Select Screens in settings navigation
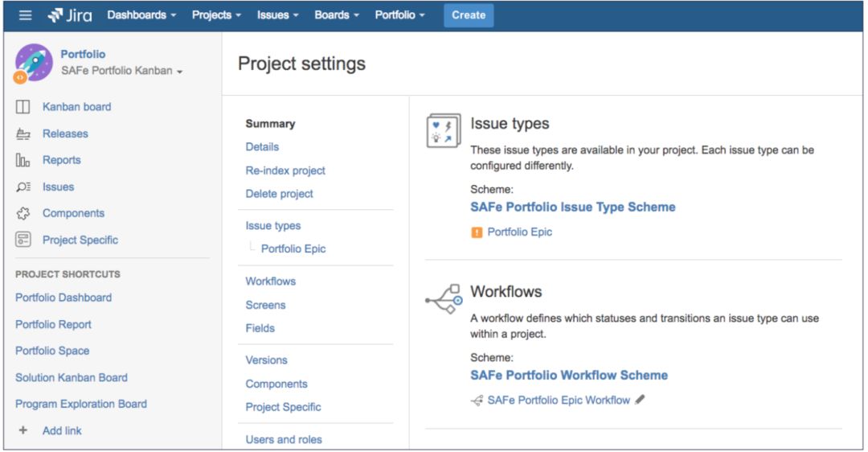The width and height of the screenshot is (868, 452). pyautogui.click(x=266, y=305)
